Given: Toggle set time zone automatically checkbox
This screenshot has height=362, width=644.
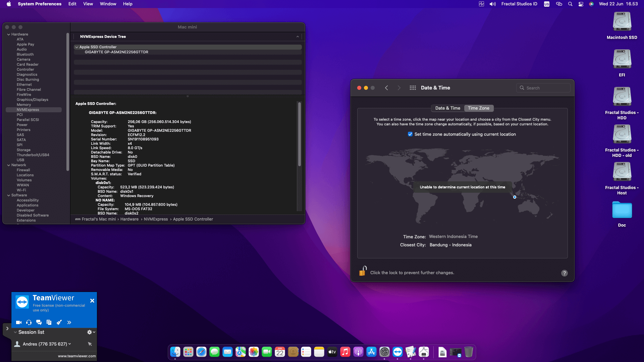Looking at the screenshot, I should coord(410,134).
